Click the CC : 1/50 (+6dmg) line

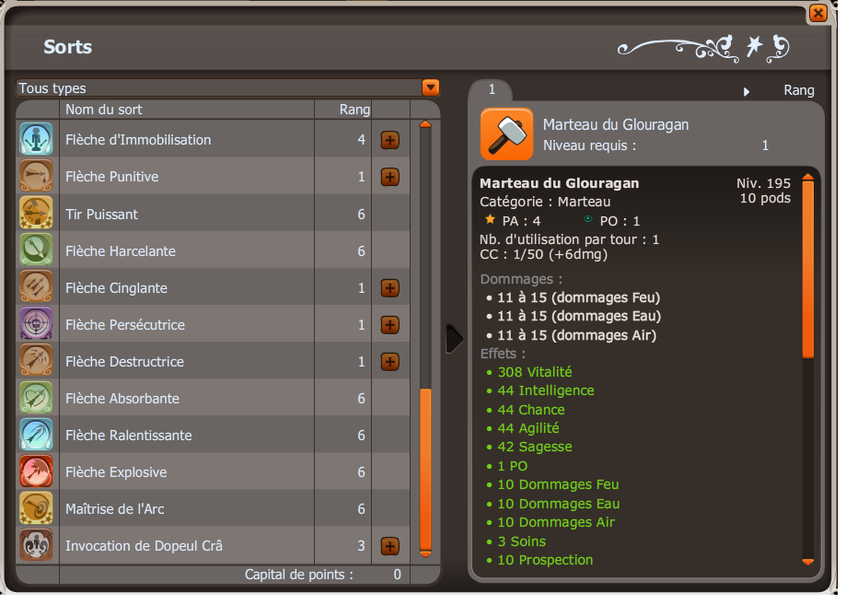click(x=543, y=254)
